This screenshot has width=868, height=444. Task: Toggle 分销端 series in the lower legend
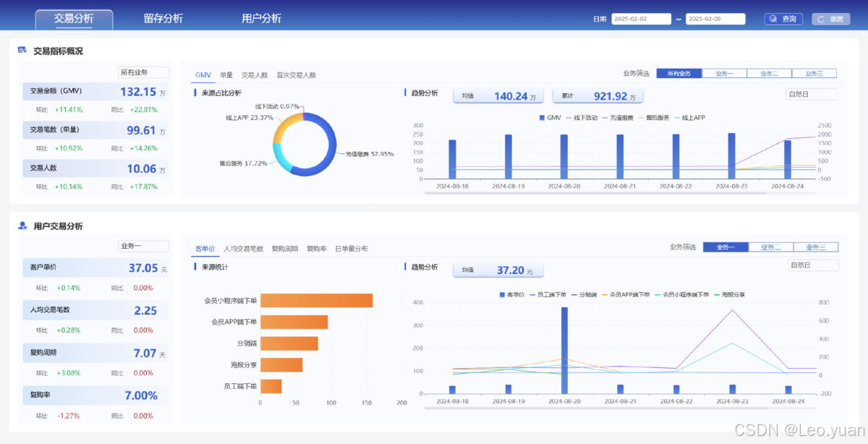(x=584, y=294)
